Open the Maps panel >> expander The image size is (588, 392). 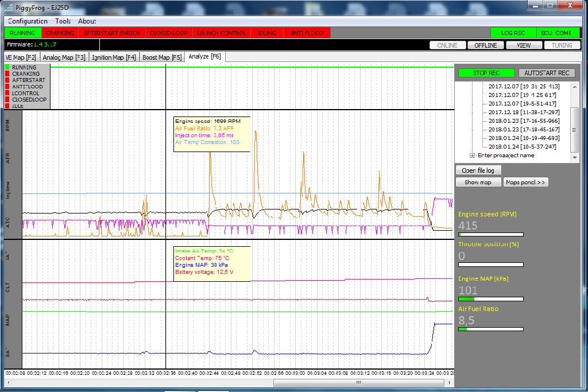[525, 182]
